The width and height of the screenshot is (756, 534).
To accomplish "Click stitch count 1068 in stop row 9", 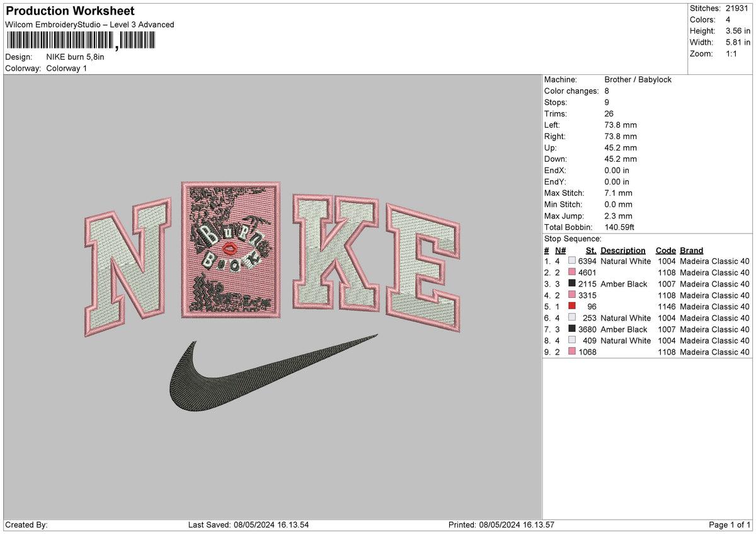I will (587, 352).
